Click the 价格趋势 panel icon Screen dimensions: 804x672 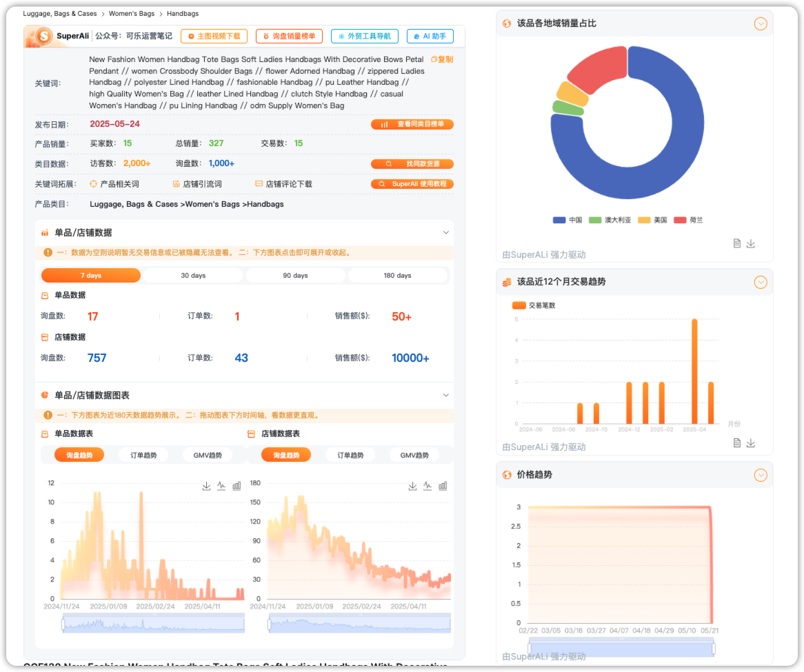[507, 475]
